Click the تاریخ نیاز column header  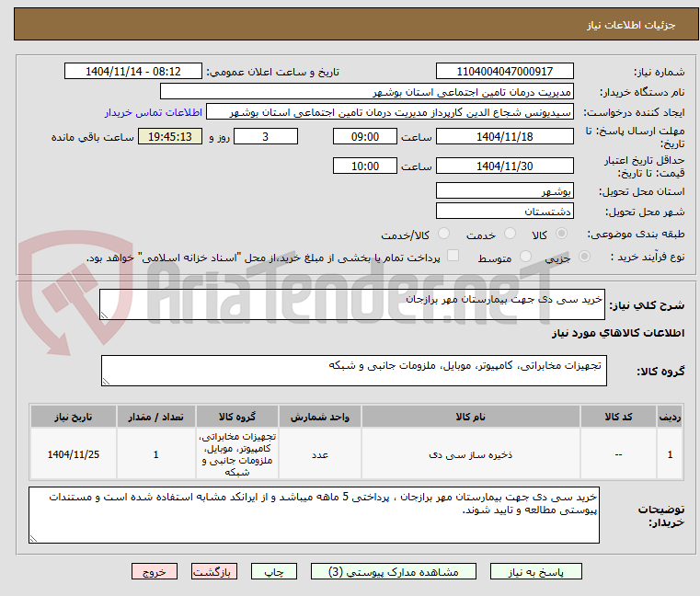pyautogui.click(x=74, y=417)
